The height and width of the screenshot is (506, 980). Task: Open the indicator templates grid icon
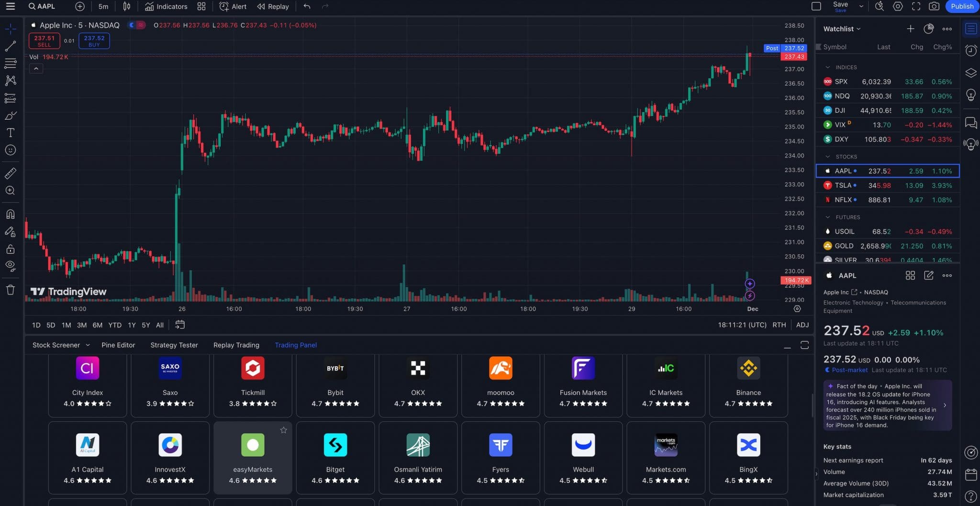click(x=201, y=6)
